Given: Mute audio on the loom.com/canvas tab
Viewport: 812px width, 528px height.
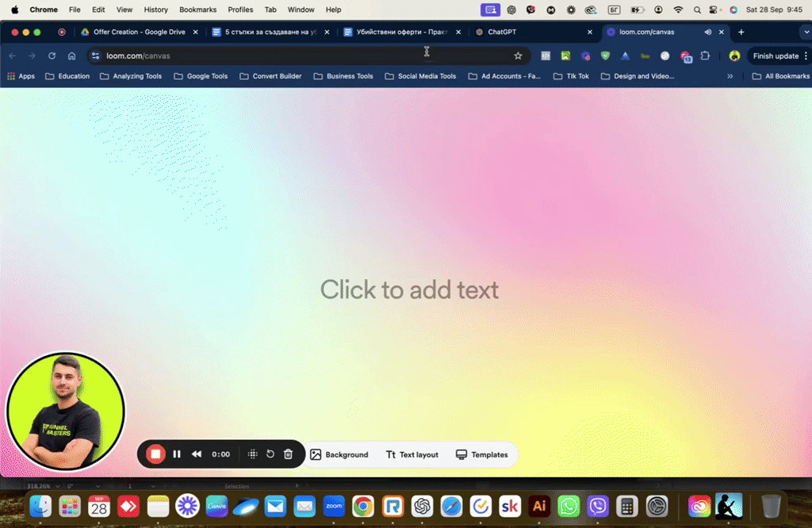Looking at the screenshot, I should coord(708,32).
